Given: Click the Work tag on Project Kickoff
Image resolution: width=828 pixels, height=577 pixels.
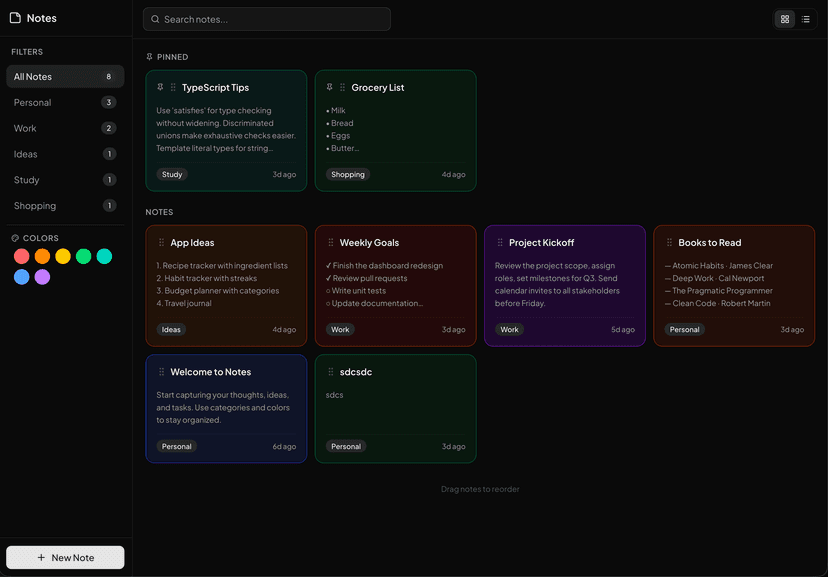Looking at the screenshot, I should (x=509, y=329).
